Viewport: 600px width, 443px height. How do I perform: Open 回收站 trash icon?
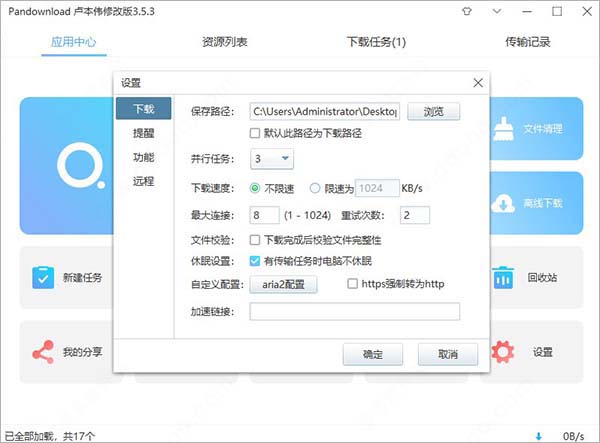[503, 277]
